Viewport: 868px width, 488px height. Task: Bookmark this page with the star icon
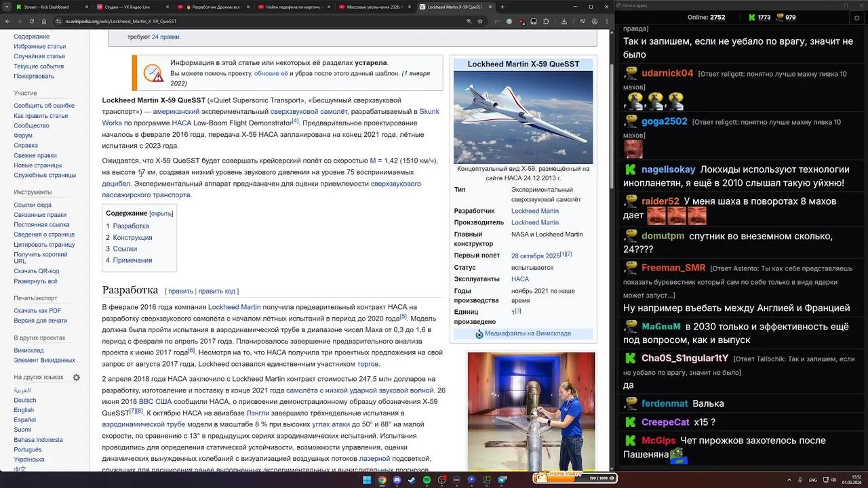pyautogui.click(x=480, y=21)
